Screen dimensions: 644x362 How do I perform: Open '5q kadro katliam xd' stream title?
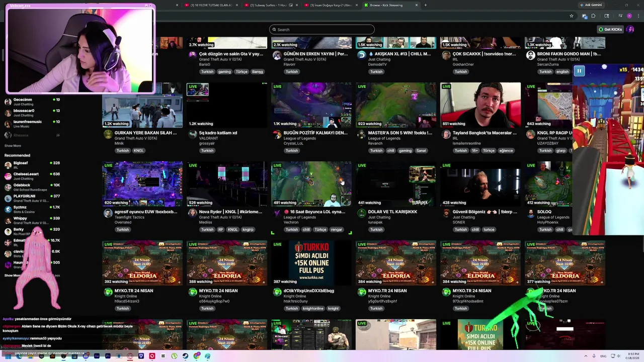[218, 133]
